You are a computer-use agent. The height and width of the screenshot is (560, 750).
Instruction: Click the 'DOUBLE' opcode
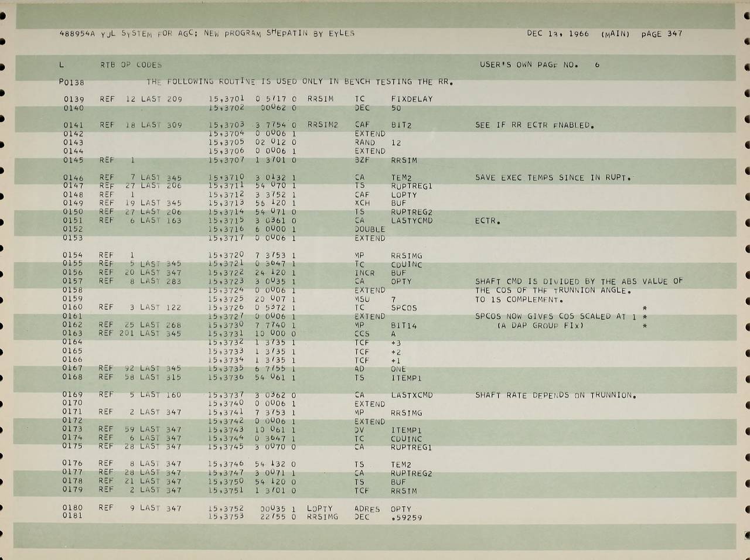370,229
